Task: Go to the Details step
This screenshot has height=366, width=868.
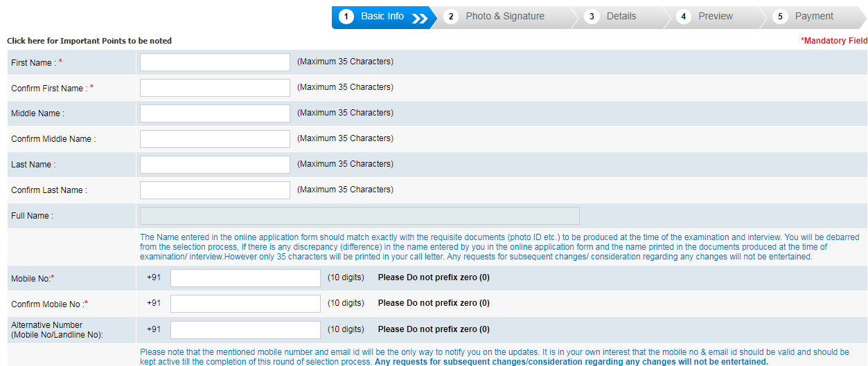Action: pos(621,17)
